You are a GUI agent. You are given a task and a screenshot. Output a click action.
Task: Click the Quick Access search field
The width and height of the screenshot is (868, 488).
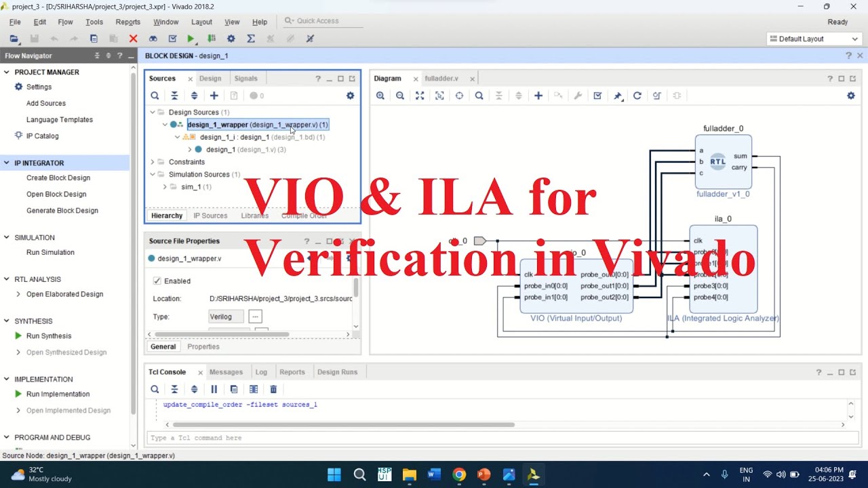point(323,21)
